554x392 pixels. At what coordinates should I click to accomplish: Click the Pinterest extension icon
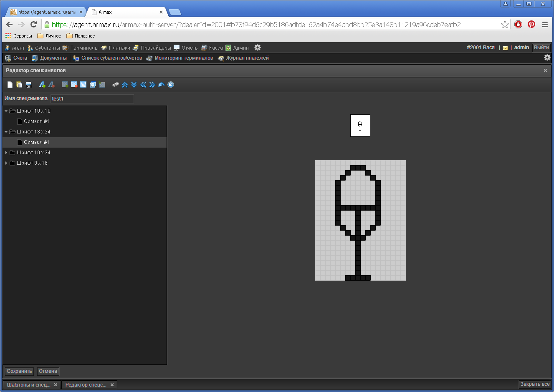[531, 24]
